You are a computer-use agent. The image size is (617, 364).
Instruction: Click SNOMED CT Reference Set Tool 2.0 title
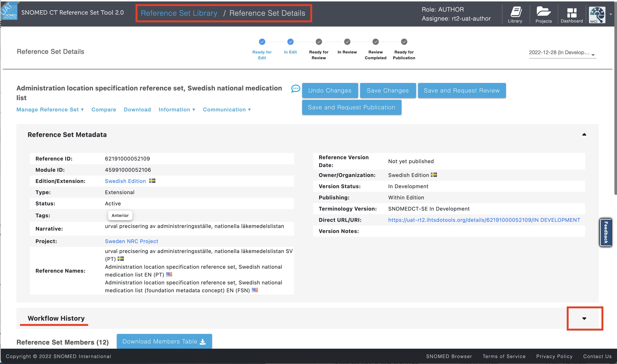pyautogui.click(x=72, y=13)
